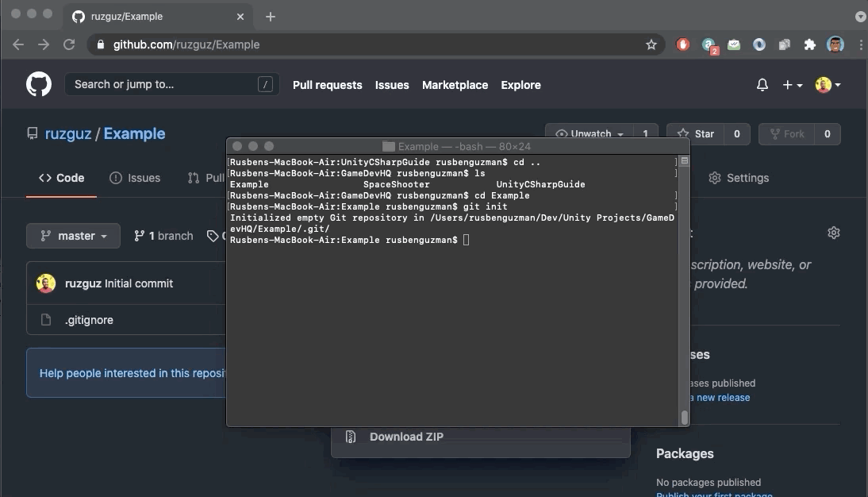Image resolution: width=868 pixels, height=497 pixels.
Task: Click the Chrome profile avatar
Action: pos(835,44)
